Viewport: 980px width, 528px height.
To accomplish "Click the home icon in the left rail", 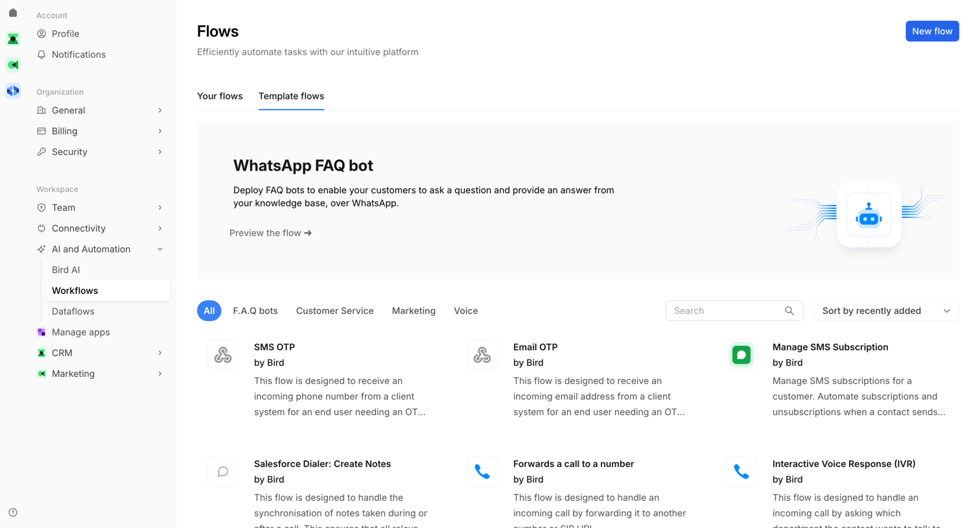I will pyautogui.click(x=13, y=13).
